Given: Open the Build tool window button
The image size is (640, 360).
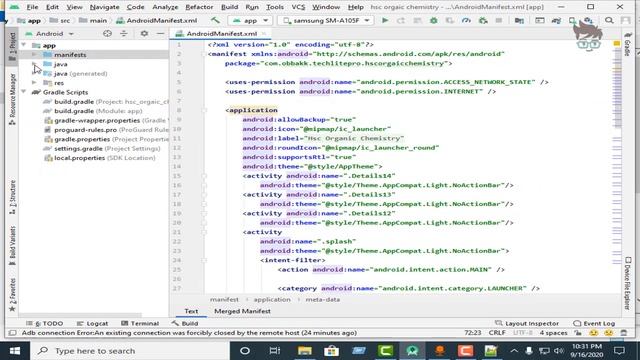Looking at the screenshot, I should click(185, 323).
